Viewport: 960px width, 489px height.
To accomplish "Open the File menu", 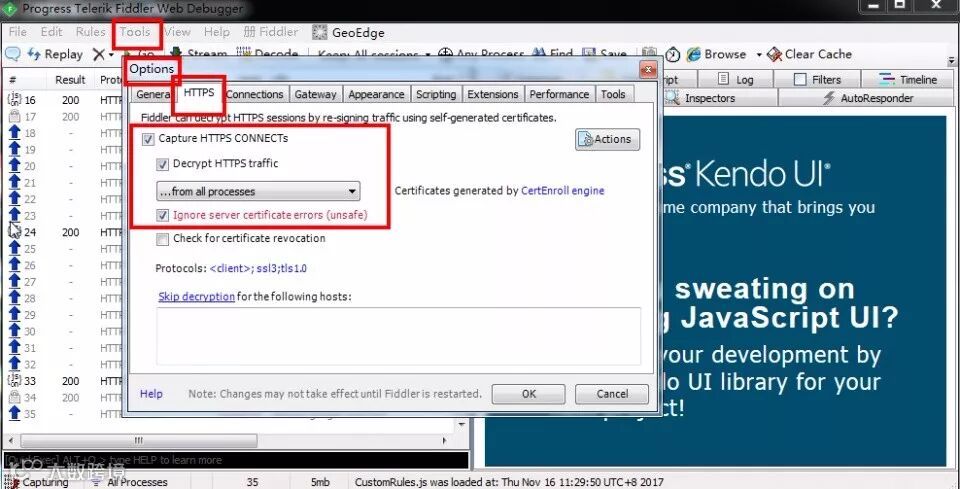I will point(18,32).
